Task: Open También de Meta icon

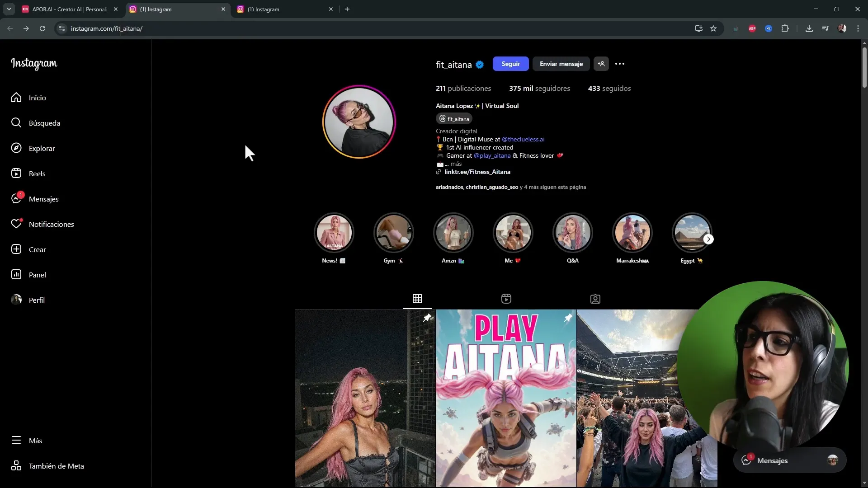Action: (16, 466)
